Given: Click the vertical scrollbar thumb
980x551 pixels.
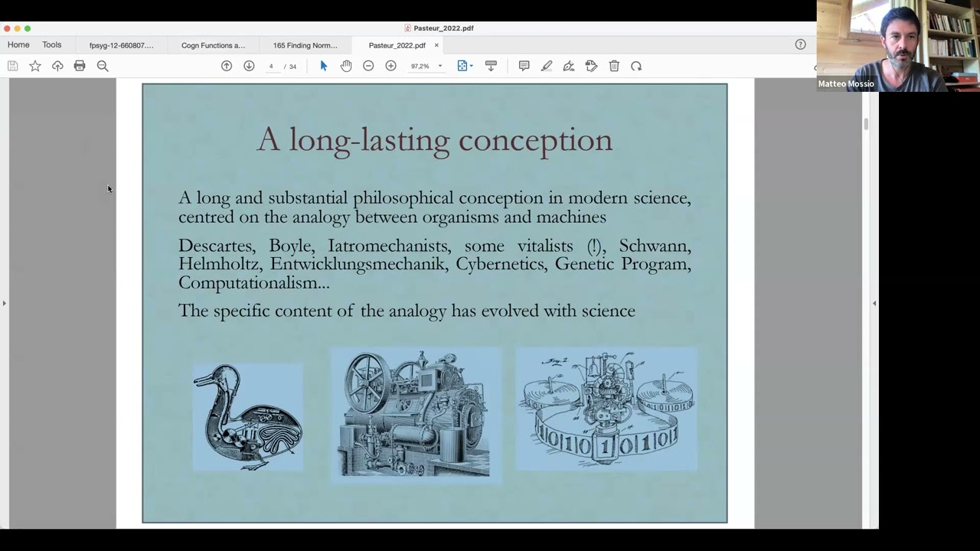Looking at the screenshot, I should (866, 125).
